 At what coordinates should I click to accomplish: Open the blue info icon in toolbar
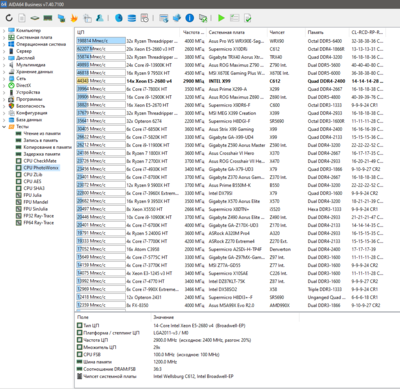click(x=190, y=18)
